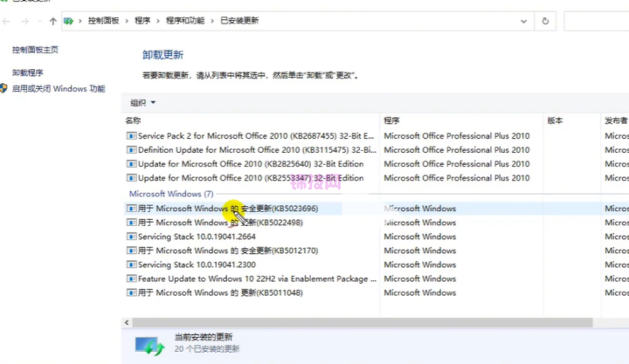Viewport: 629px width, 364px height.
Task: Click the Back navigation arrow
Action: [x=6, y=21]
